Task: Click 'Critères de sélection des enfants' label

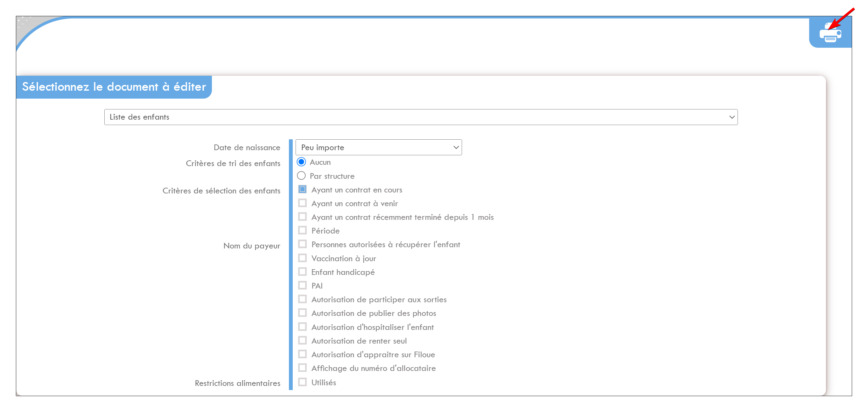Action: pyautogui.click(x=221, y=191)
